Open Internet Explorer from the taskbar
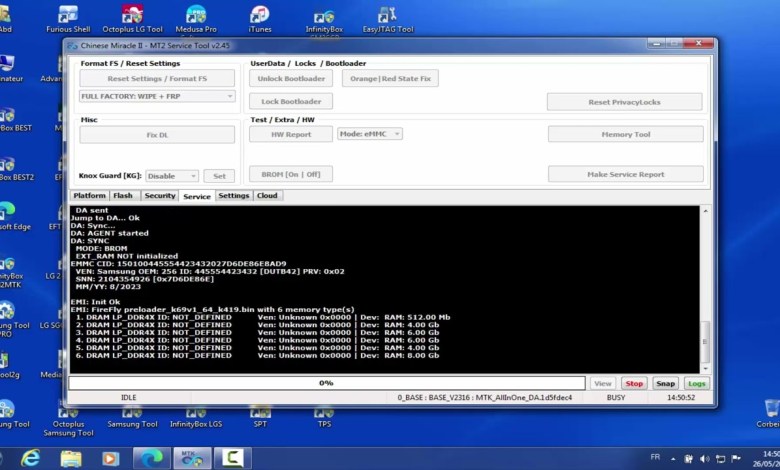 point(31,457)
